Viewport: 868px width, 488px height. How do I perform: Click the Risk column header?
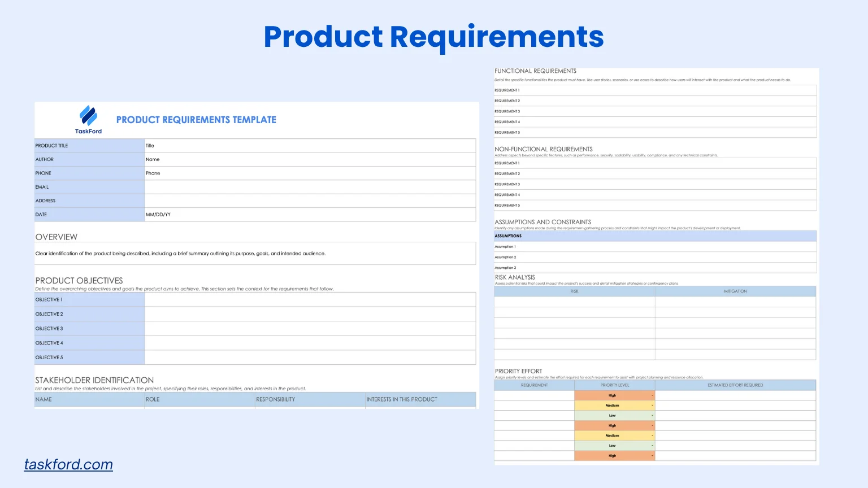[x=574, y=291]
